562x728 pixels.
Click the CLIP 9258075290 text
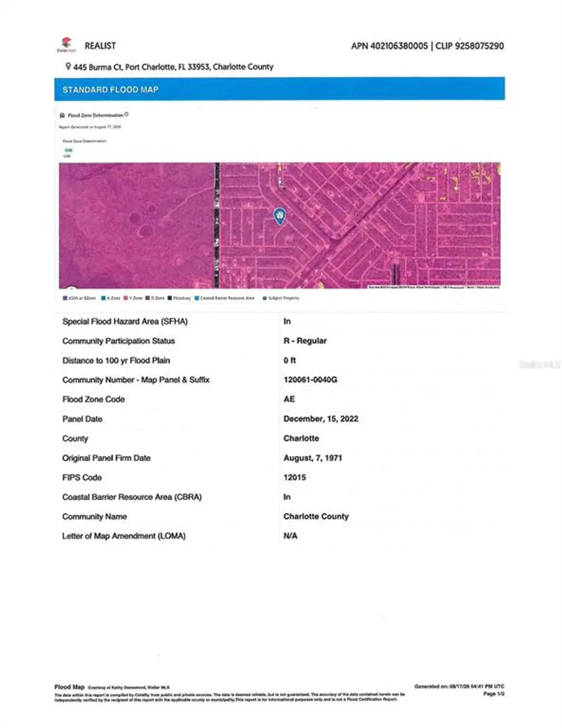pyautogui.click(x=470, y=46)
